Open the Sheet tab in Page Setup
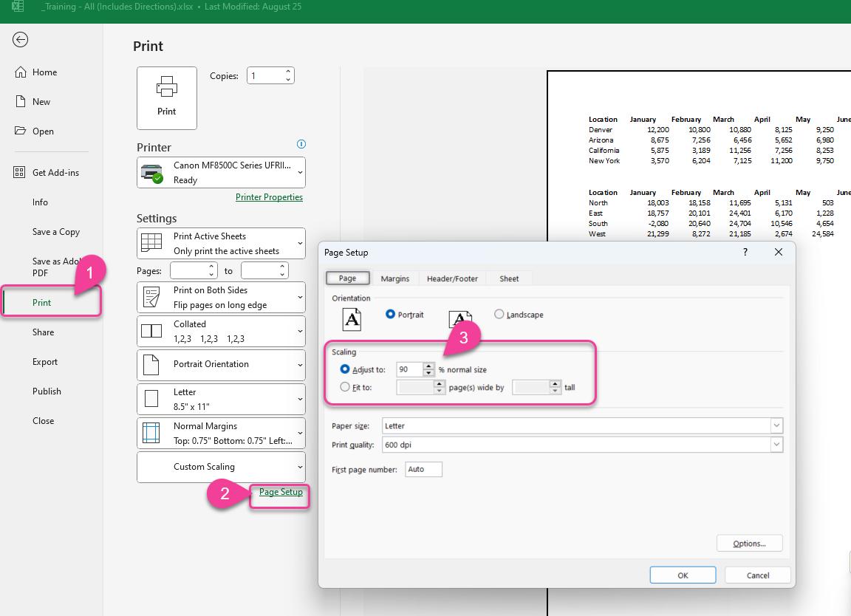 pos(509,278)
